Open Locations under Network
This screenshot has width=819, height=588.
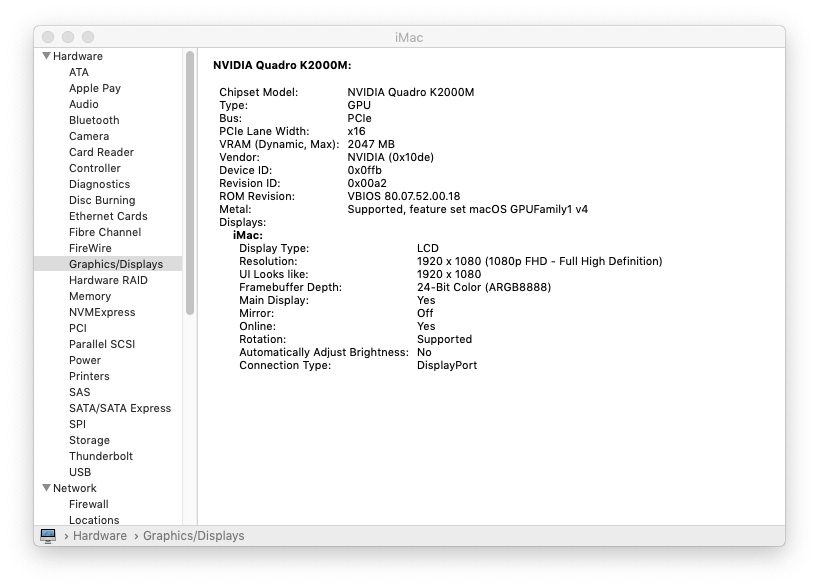[94, 520]
